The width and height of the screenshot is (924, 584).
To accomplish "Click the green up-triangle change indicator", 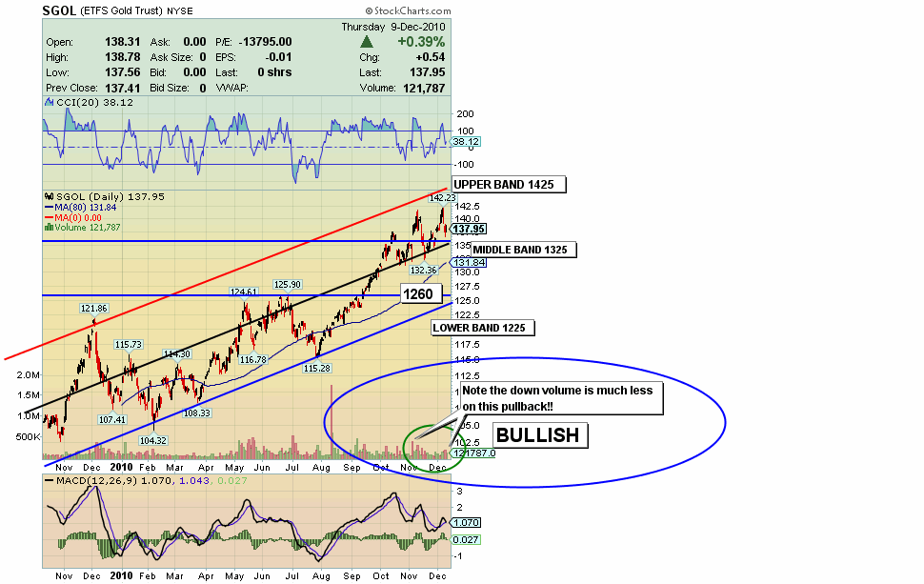I will 367,42.
